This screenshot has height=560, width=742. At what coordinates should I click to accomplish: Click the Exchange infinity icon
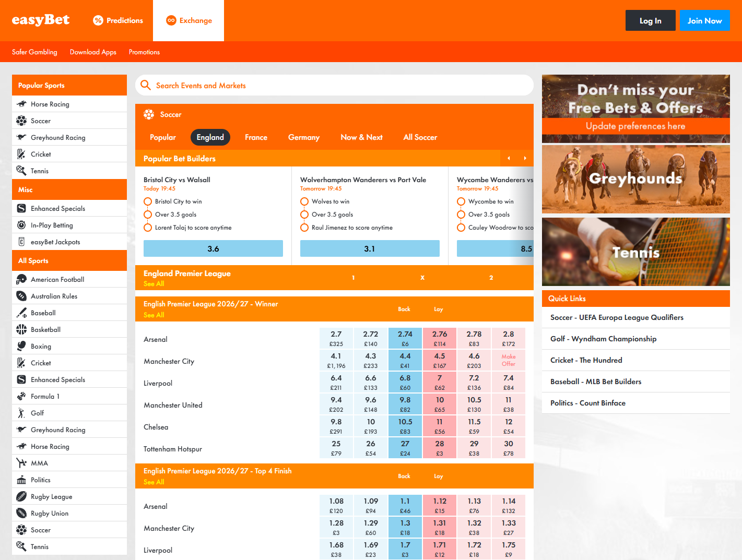[171, 20]
